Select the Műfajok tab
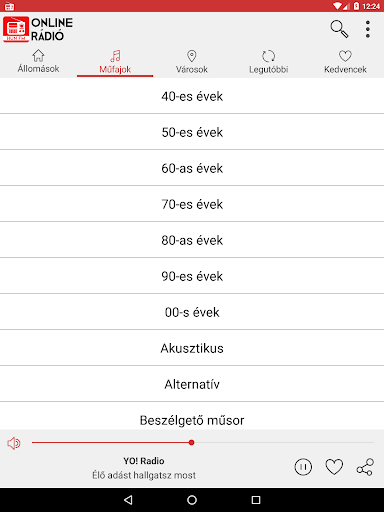The height and width of the screenshot is (512, 384). pos(115,62)
